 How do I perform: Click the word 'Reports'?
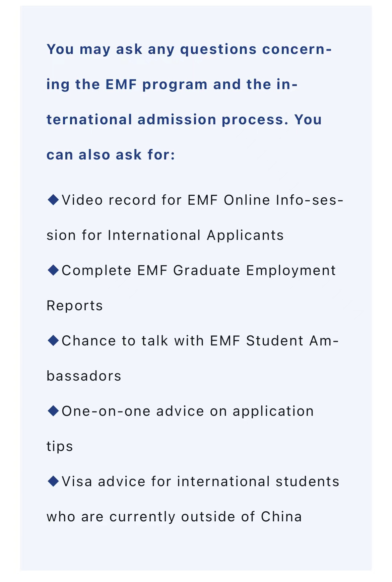75,306
